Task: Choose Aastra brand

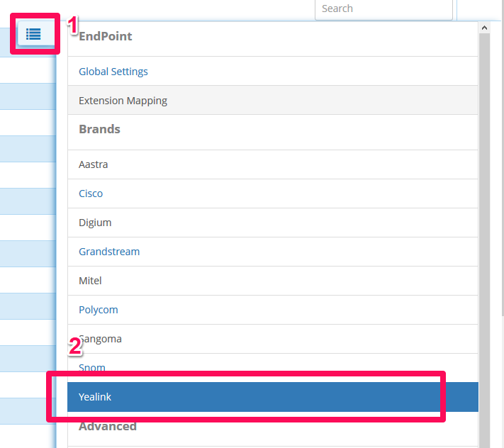Action: 273,164
